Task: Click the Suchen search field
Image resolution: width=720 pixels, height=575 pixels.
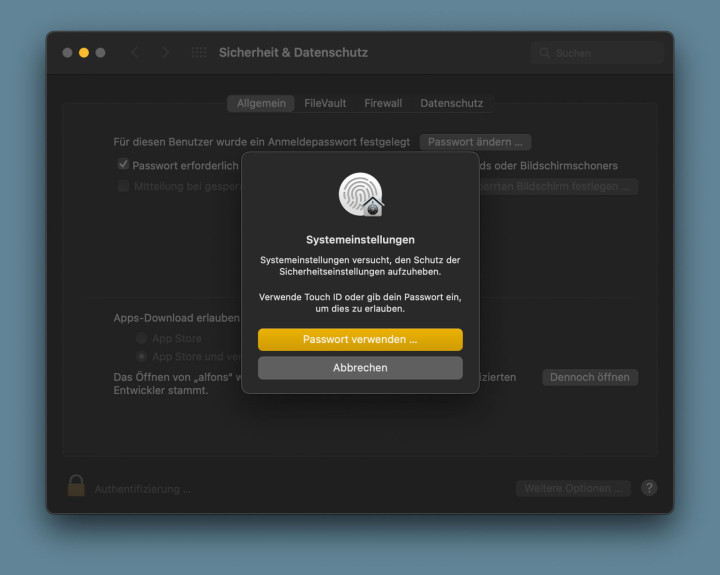Action: [x=597, y=53]
